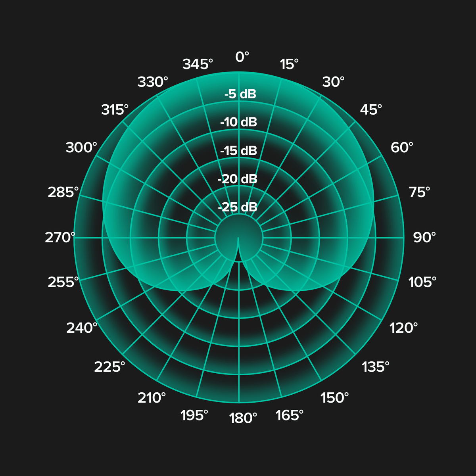The height and width of the screenshot is (476, 476).
Task: Click the center null point of the pattern
Action: pos(238,238)
